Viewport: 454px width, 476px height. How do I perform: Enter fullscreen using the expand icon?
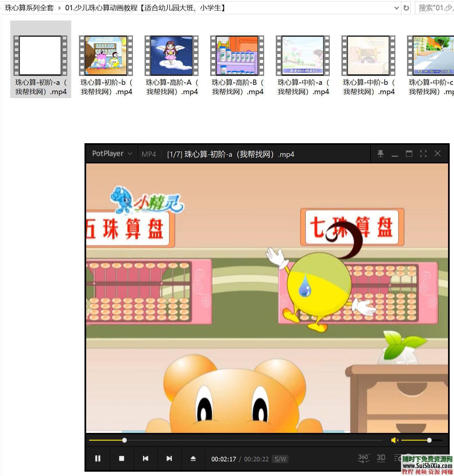[423, 153]
